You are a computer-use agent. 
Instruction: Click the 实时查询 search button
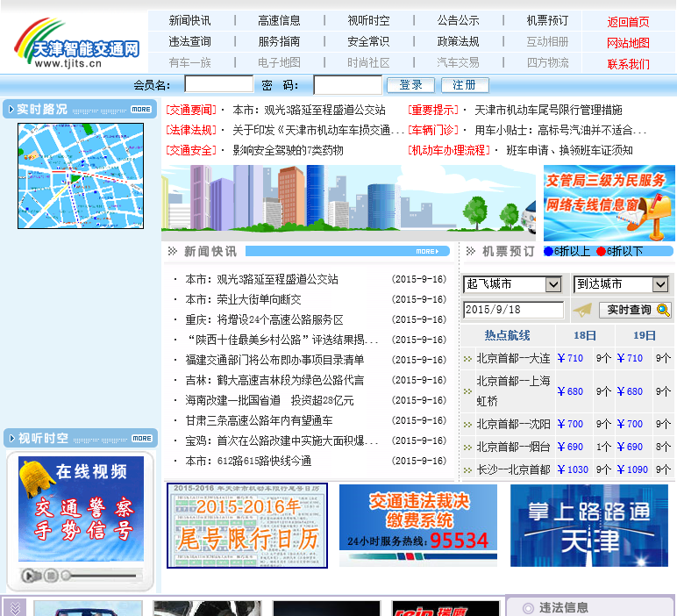coord(635,310)
